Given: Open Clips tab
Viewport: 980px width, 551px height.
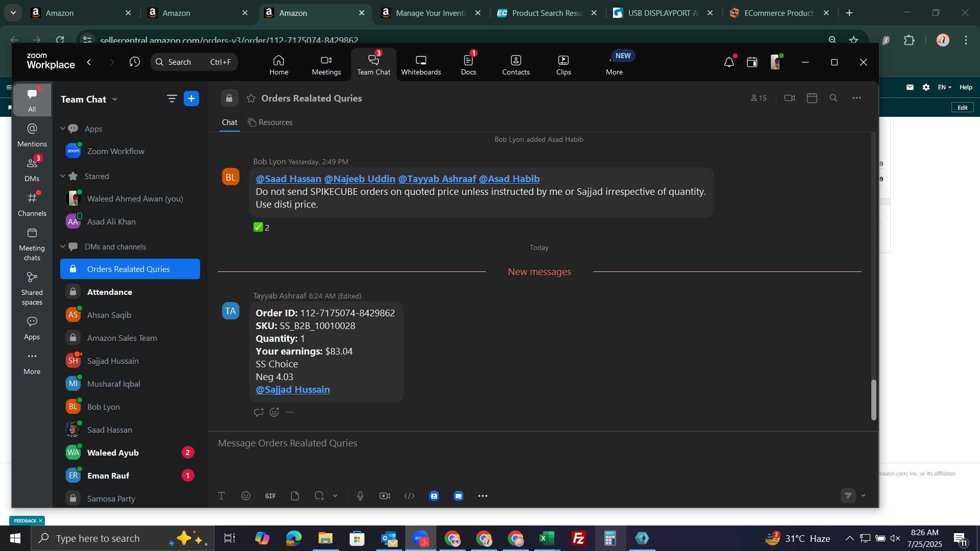Looking at the screenshot, I should [563, 65].
